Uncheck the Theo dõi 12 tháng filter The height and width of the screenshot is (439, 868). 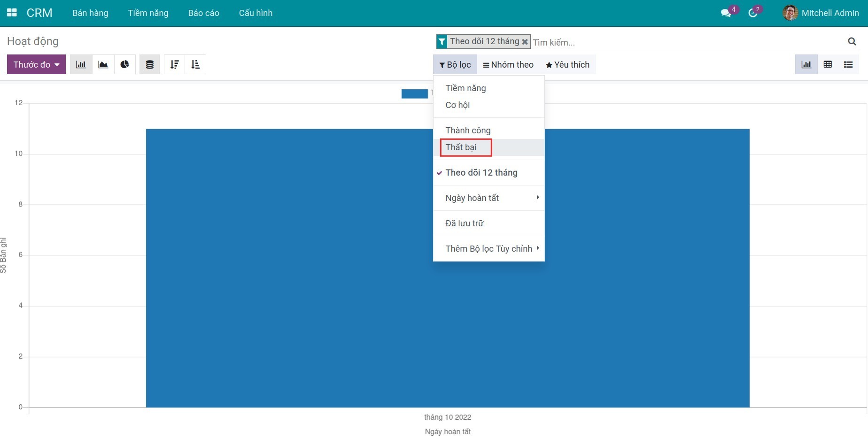pyautogui.click(x=481, y=173)
